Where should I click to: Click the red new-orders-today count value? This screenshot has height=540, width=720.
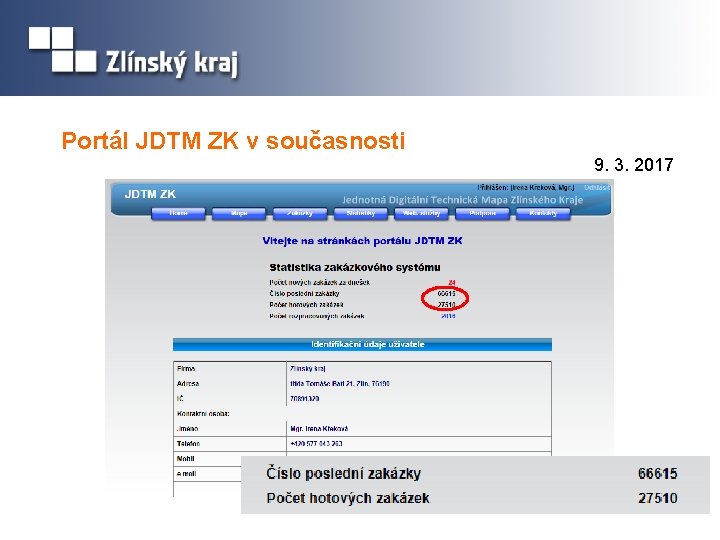(x=452, y=283)
